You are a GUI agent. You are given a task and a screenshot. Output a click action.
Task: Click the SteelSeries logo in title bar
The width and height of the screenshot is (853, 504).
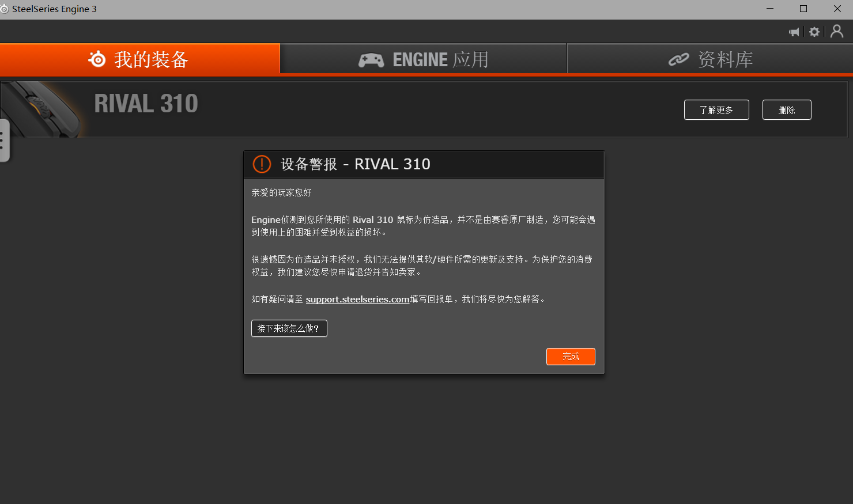pyautogui.click(x=5, y=9)
